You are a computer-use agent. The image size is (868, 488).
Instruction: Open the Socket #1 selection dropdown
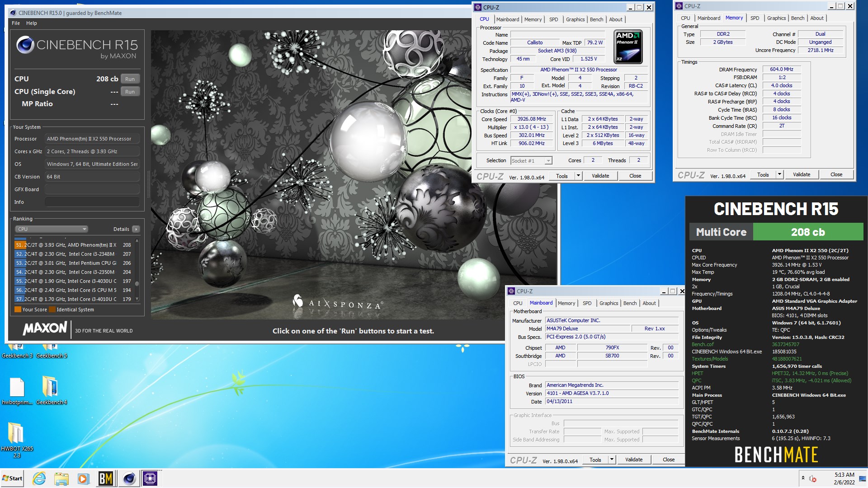pos(531,160)
